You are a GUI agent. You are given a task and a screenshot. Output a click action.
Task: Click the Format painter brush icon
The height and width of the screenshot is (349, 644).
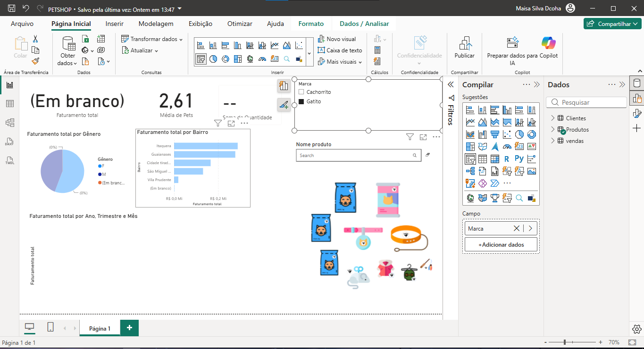pos(35,61)
